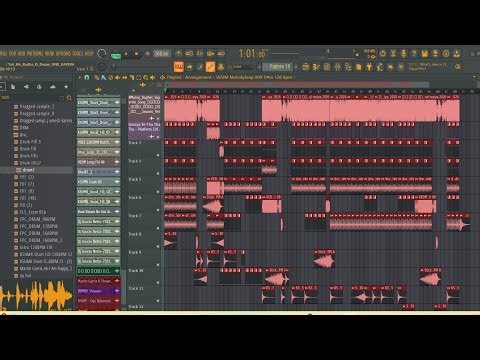Toggle the metronome icon
480x360 pixels.
coord(179,54)
